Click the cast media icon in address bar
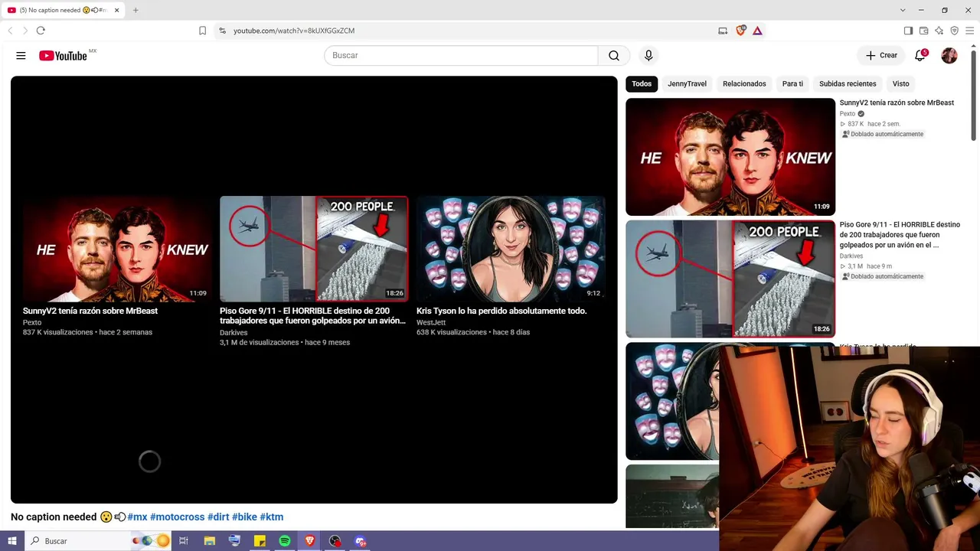The width and height of the screenshot is (980, 551). pyautogui.click(x=723, y=31)
